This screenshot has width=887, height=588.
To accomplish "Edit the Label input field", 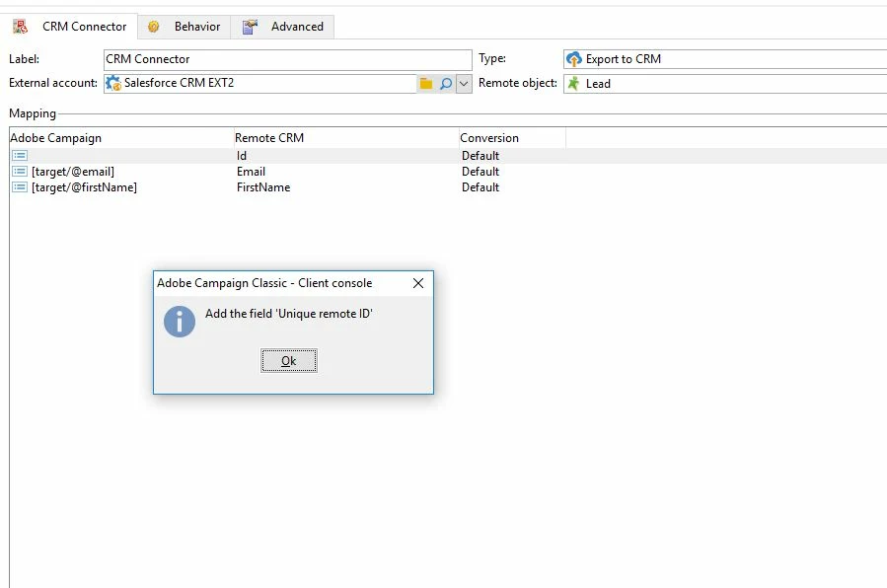I will [x=287, y=59].
